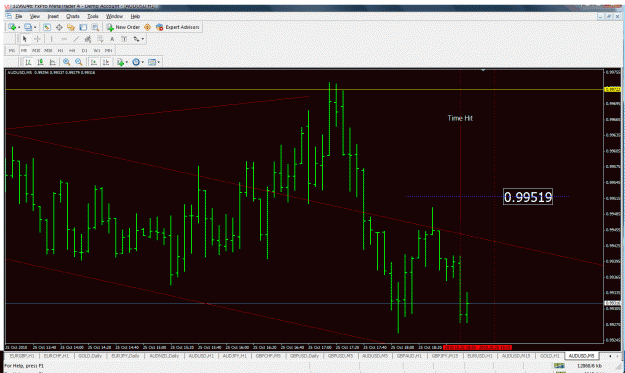Open the Window menu
The height and width of the screenshot is (373, 625).
click(114, 16)
